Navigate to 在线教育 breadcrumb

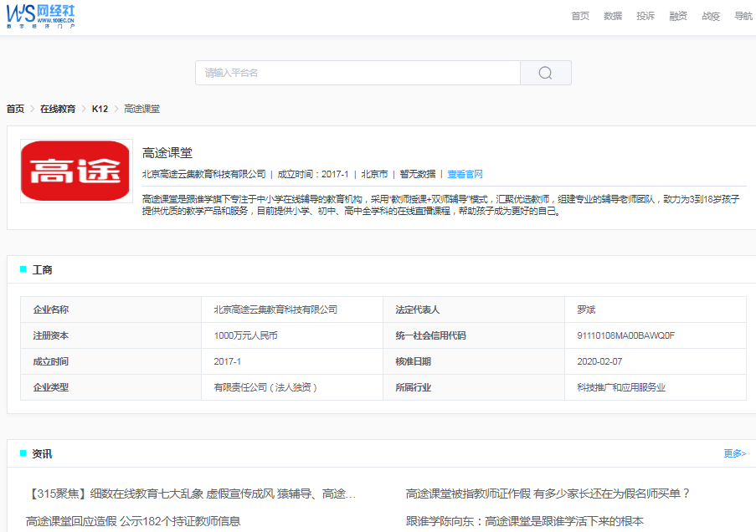pos(58,109)
